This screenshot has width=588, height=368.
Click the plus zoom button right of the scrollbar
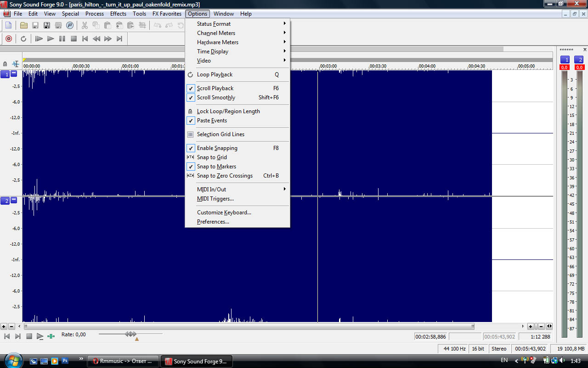531,327
